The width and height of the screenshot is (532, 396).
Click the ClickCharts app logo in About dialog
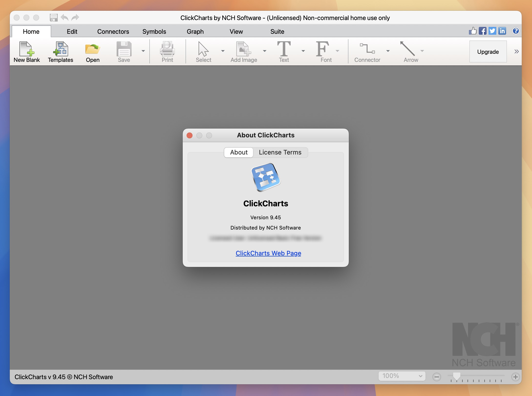point(266,177)
